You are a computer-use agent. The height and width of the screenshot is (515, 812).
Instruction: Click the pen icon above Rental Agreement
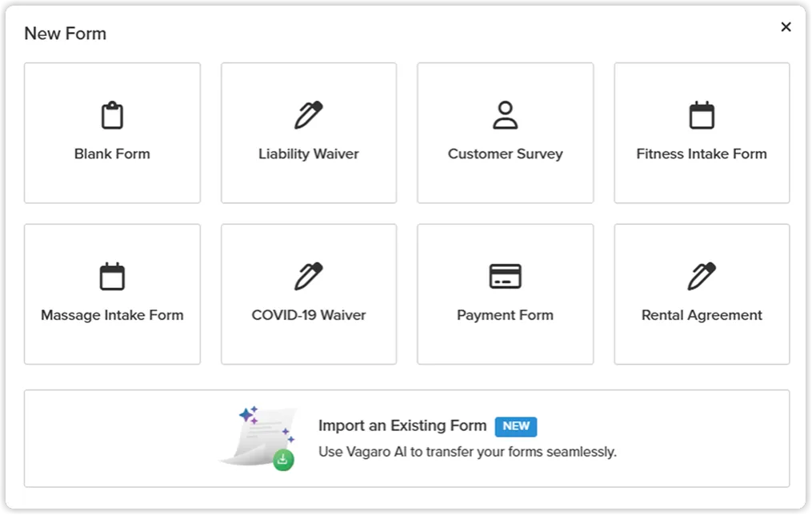click(x=702, y=277)
